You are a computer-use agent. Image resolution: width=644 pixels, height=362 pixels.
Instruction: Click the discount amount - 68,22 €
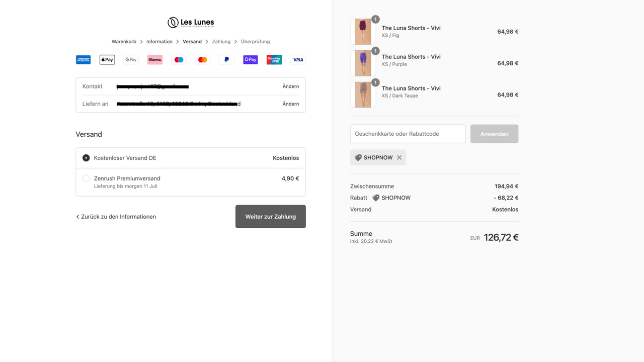[506, 198]
